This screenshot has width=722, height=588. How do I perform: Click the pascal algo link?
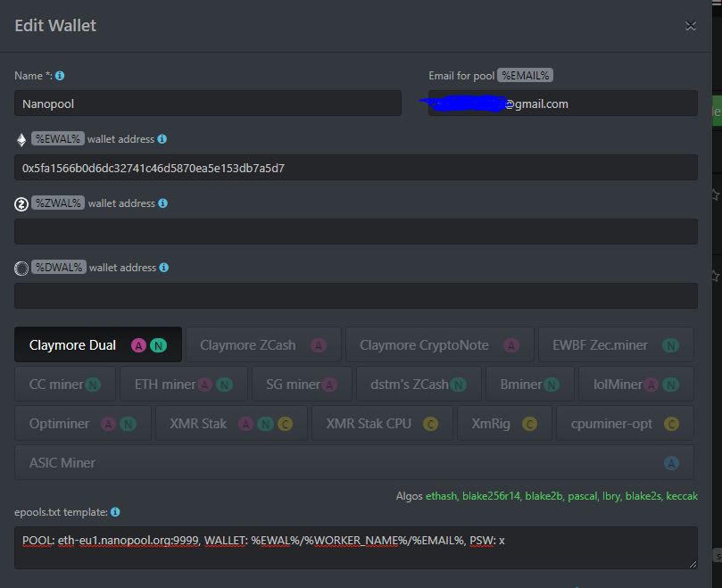(x=582, y=496)
